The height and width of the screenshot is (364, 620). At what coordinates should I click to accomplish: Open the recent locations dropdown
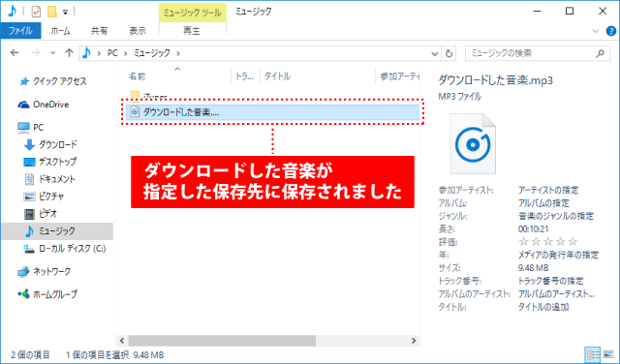pyautogui.click(x=52, y=53)
